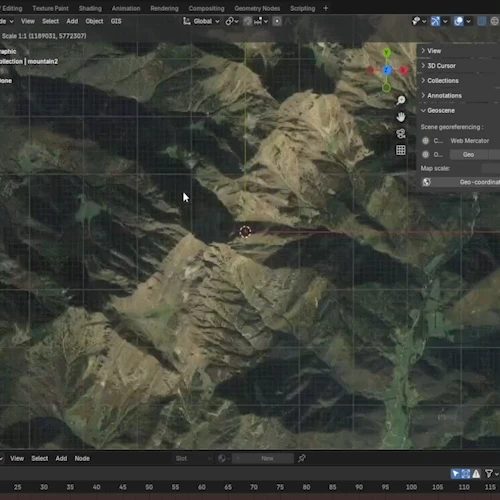Open the Shading workspace tab
Screen dimensions: 500x500
point(90,8)
